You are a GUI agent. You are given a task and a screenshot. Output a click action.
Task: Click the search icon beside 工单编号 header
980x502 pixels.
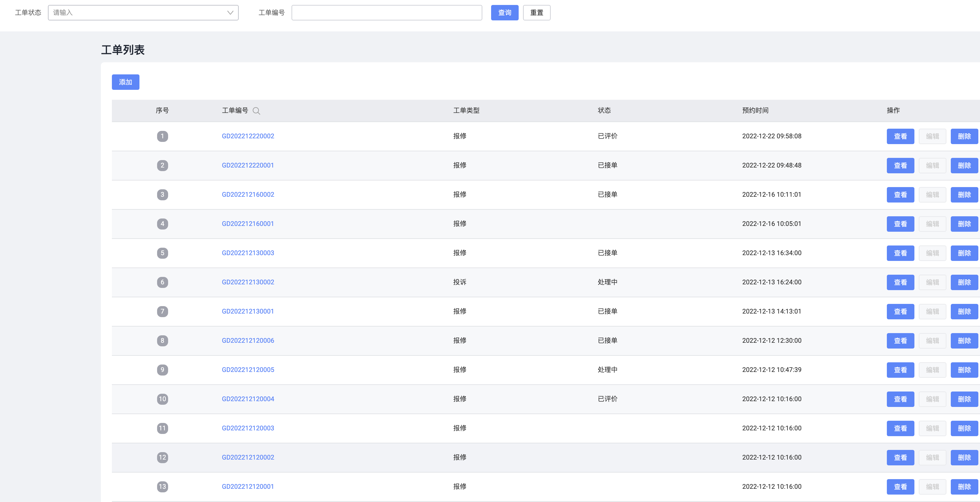(256, 111)
